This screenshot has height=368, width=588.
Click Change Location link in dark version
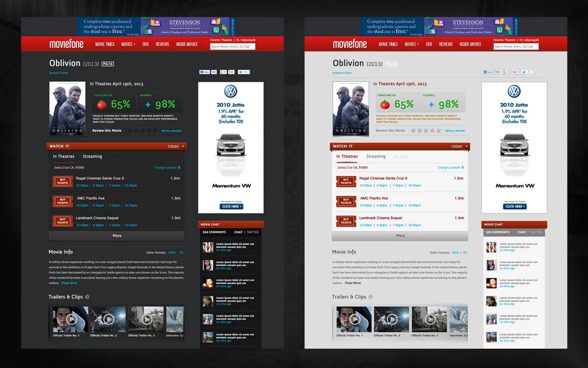click(x=165, y=168)
